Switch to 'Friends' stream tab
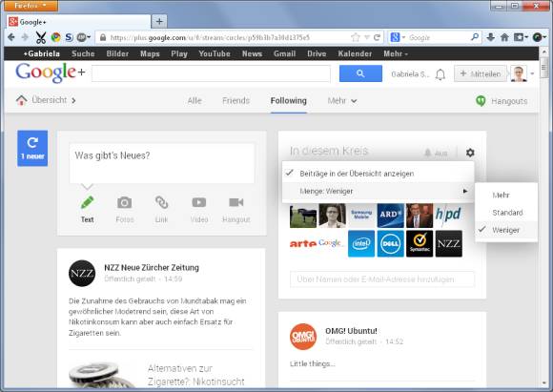The width and height of the screenshot is (553, 392). (236, 101)
